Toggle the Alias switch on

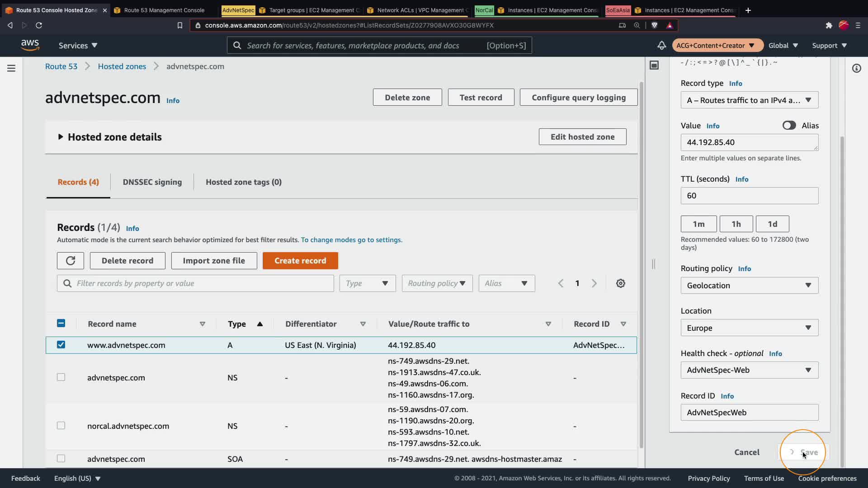click(x=789, y=126)
